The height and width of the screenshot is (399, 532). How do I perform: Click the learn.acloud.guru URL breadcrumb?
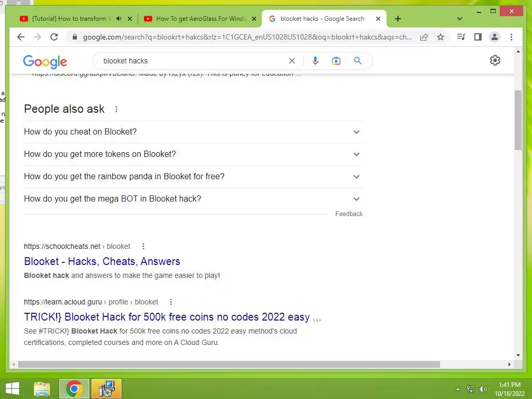pos(91,302)
